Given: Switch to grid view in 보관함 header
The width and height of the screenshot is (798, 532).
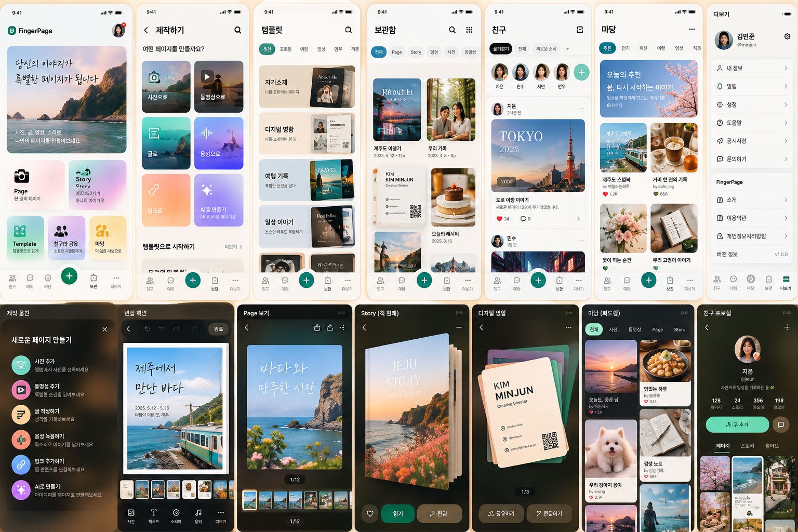Looking at the screenshot, I should coord(469,30).
